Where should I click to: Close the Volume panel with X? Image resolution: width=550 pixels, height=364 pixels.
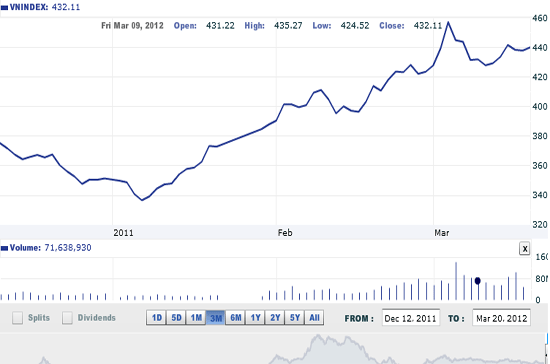(524, 249)
